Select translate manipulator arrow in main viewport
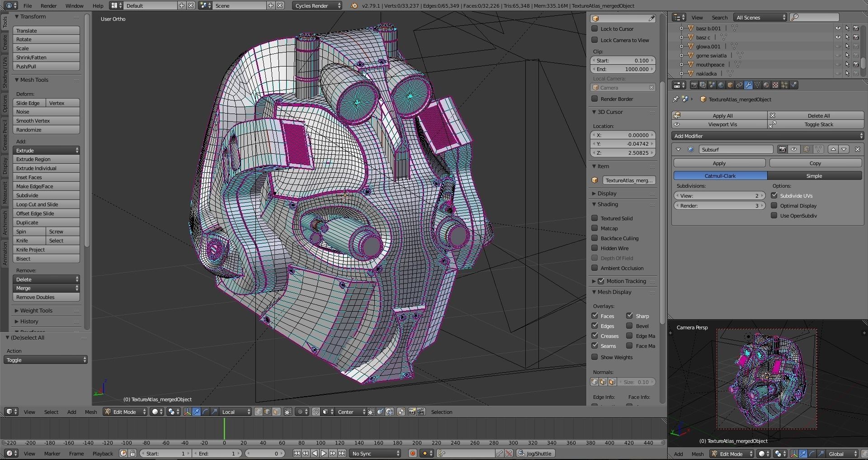The image size is (868, 460). point(196,412)
